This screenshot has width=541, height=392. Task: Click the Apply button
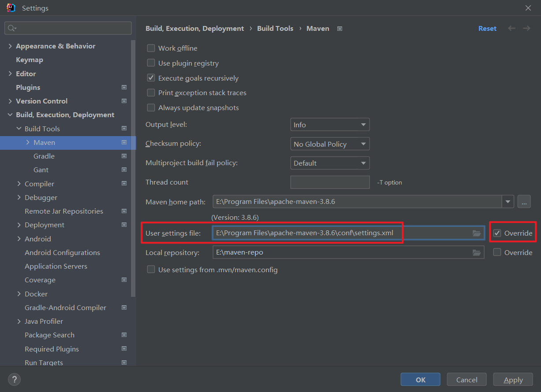point(513,380)
